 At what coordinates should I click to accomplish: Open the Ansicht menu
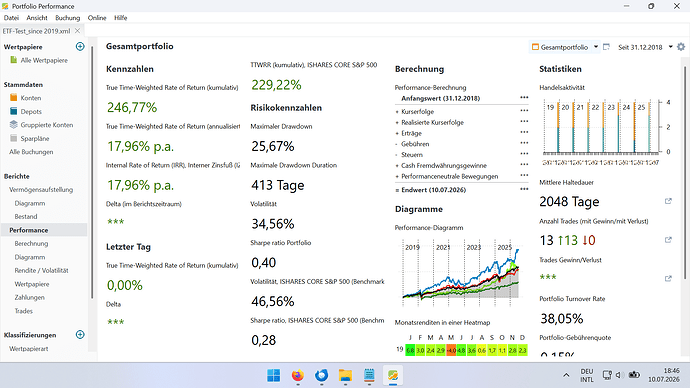pyautogui.click(x=37, y=18)
